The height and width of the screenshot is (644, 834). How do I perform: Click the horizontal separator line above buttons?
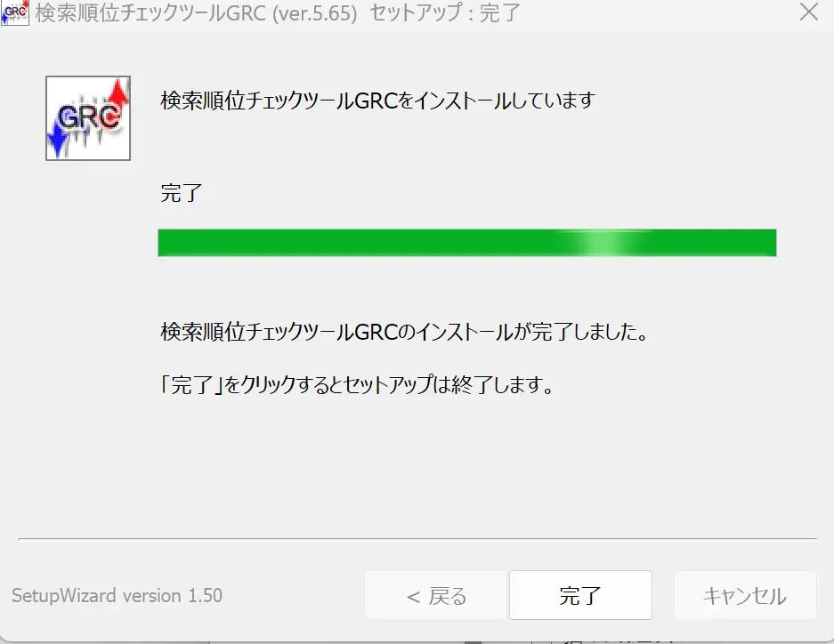click(417, 539)
